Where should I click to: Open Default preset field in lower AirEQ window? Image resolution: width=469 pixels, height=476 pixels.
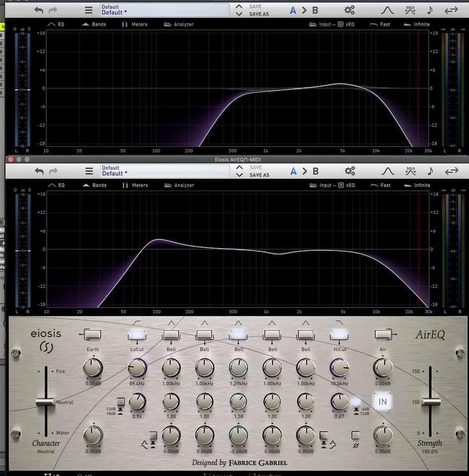[x=165, y=171]
